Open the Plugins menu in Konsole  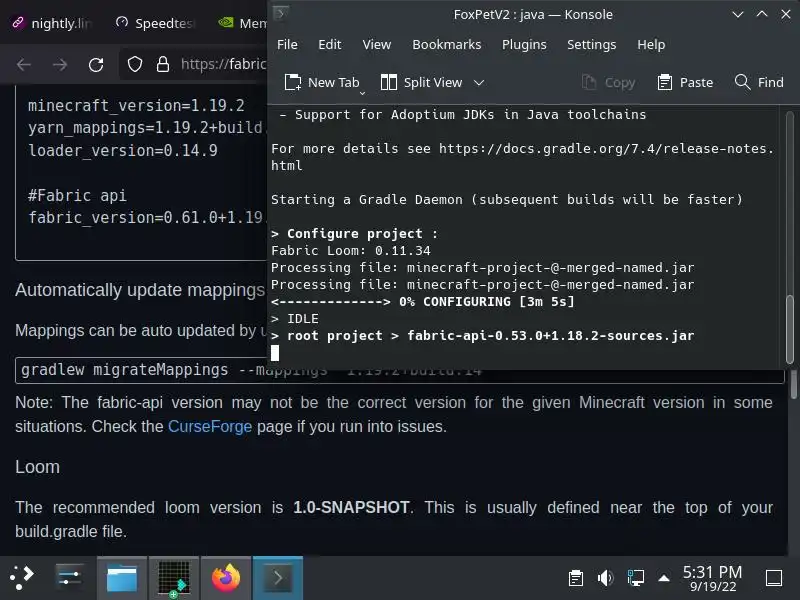(524, 45)
